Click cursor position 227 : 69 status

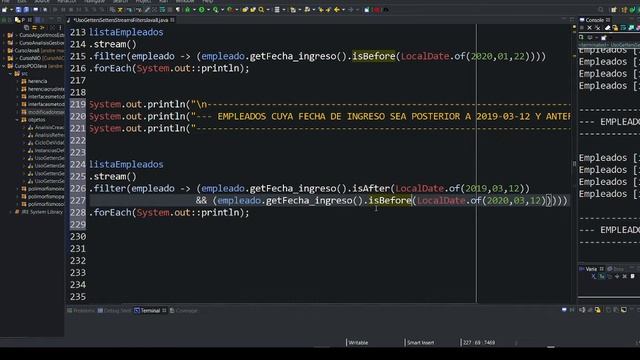coord(479,342)
